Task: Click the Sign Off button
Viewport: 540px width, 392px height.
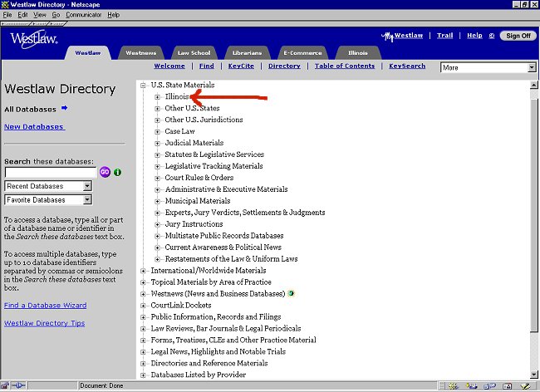Action: tap(518, 36)
